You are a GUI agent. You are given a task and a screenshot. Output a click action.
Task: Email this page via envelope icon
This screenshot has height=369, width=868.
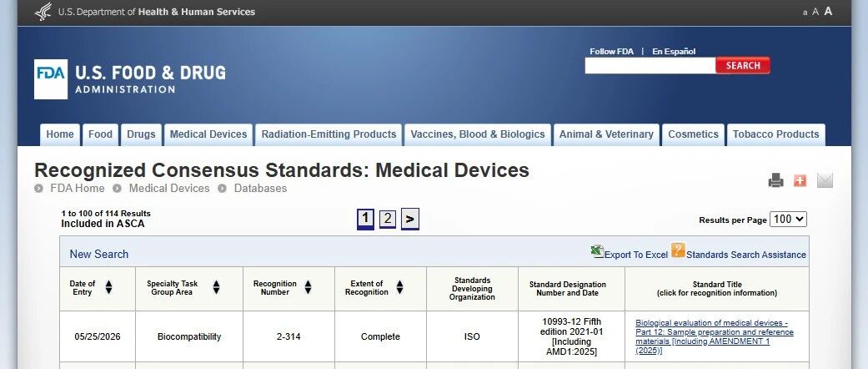click(825, 180)
